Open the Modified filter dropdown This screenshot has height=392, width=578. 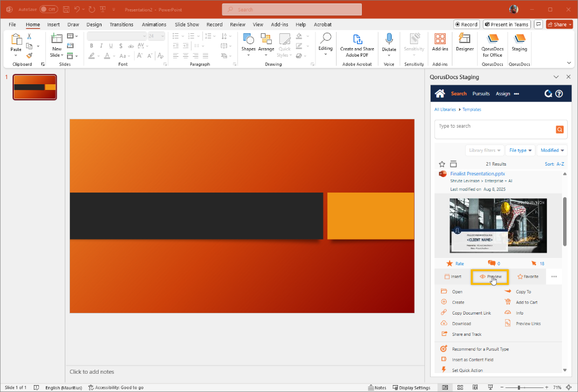[552, 150]
